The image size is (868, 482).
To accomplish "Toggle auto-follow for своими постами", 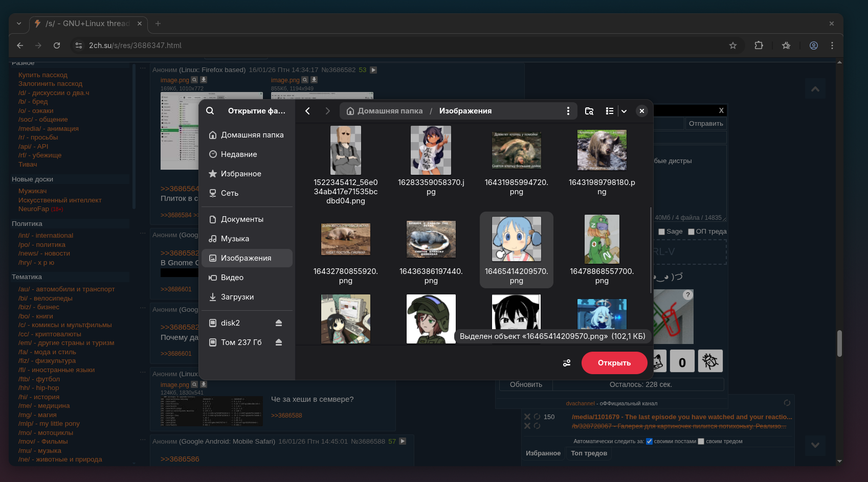I will pyautogui.click(x=649, y=442).
